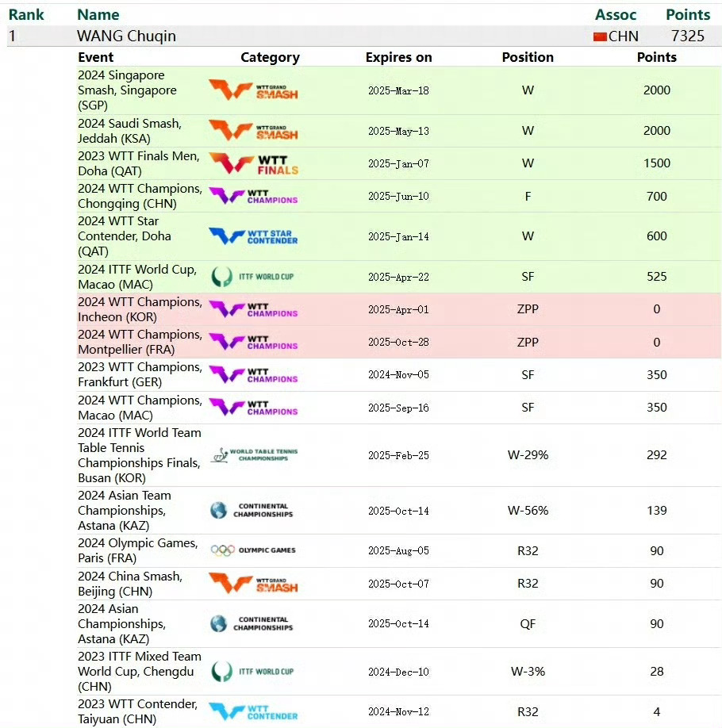Screen dimensions: 722x728
Task: Click event 2024 Saudi Smash, Jeddah (KSA)
Action: pyautogui.click(x=129, y=131)
